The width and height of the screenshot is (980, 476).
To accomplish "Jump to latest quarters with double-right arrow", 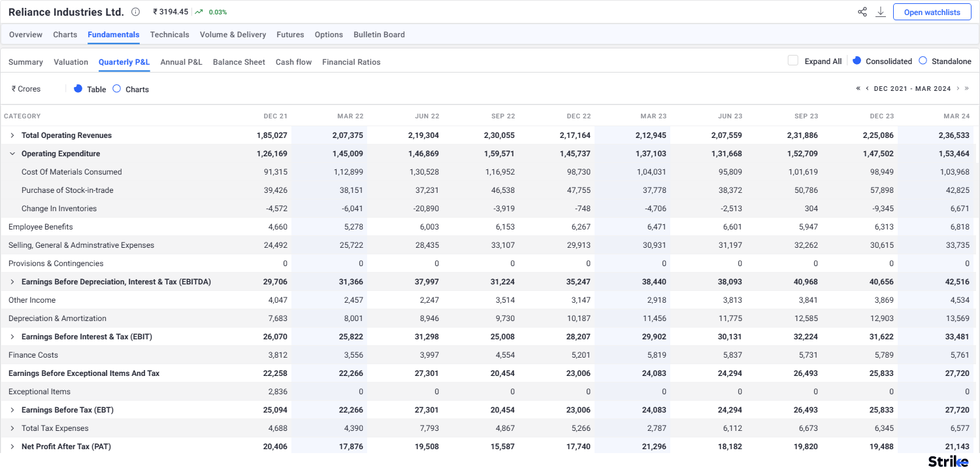I will (x=967, y=88).
